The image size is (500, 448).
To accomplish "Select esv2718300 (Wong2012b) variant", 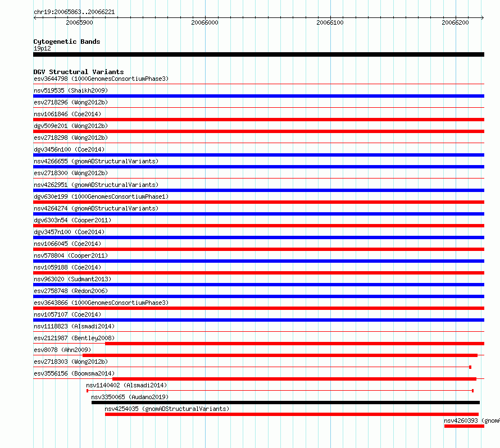I will pos(71,173).
